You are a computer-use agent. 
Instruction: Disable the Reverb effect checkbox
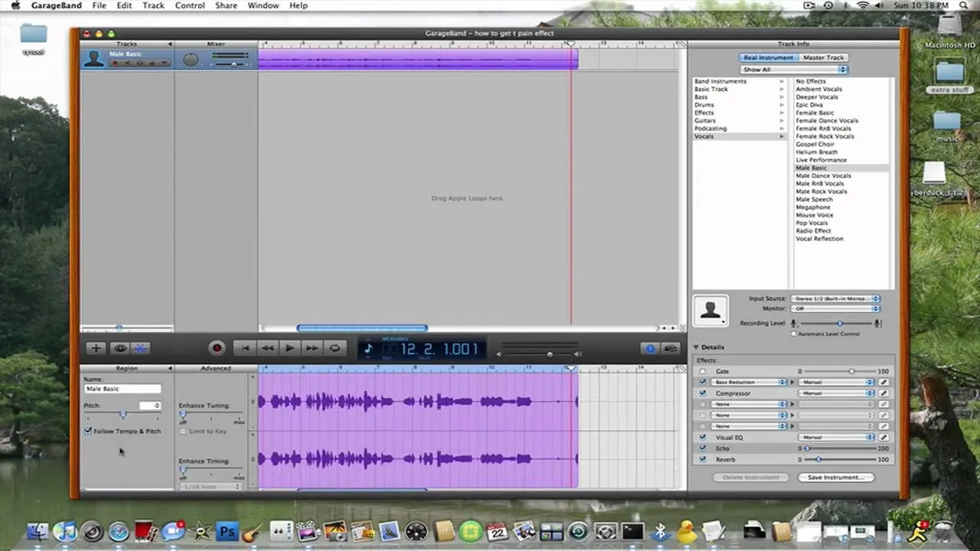click(x=703, y=459)
